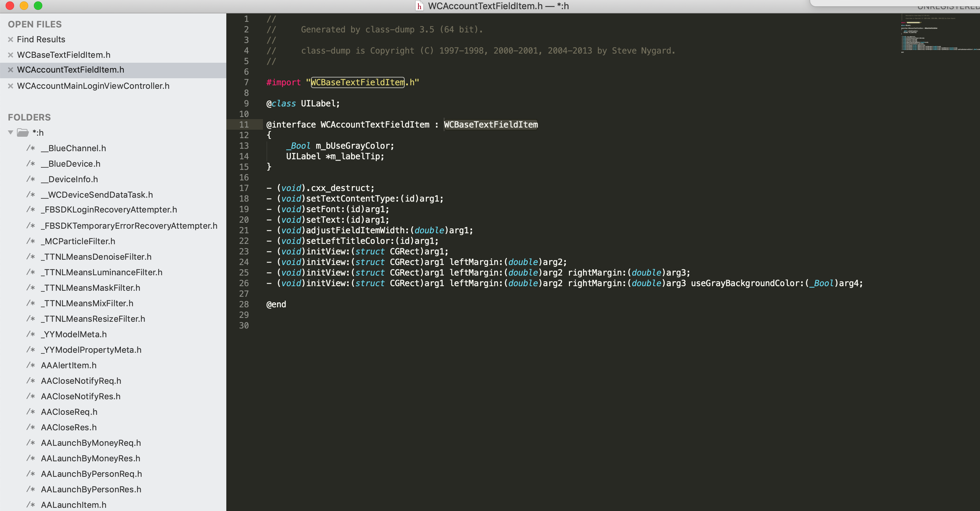
Task: Close the Find Results tab
Action: pyautogui.click(x=11, y=39)
